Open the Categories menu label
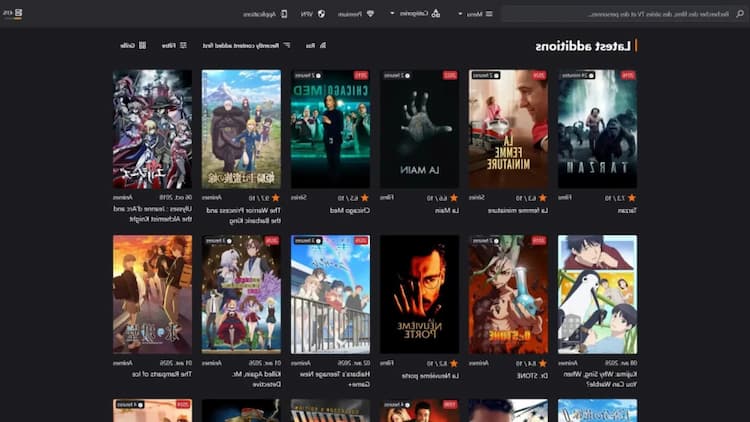 tap(414, 13)
